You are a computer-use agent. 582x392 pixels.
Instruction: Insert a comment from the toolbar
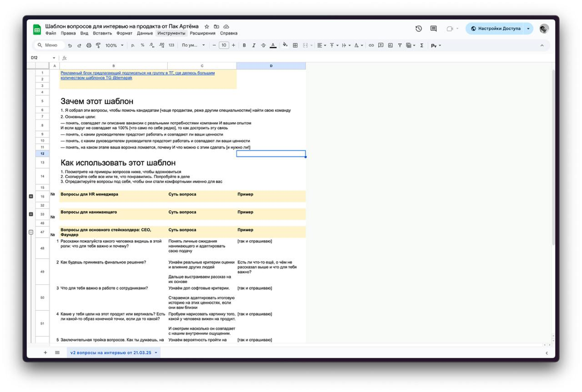(381, 46)
